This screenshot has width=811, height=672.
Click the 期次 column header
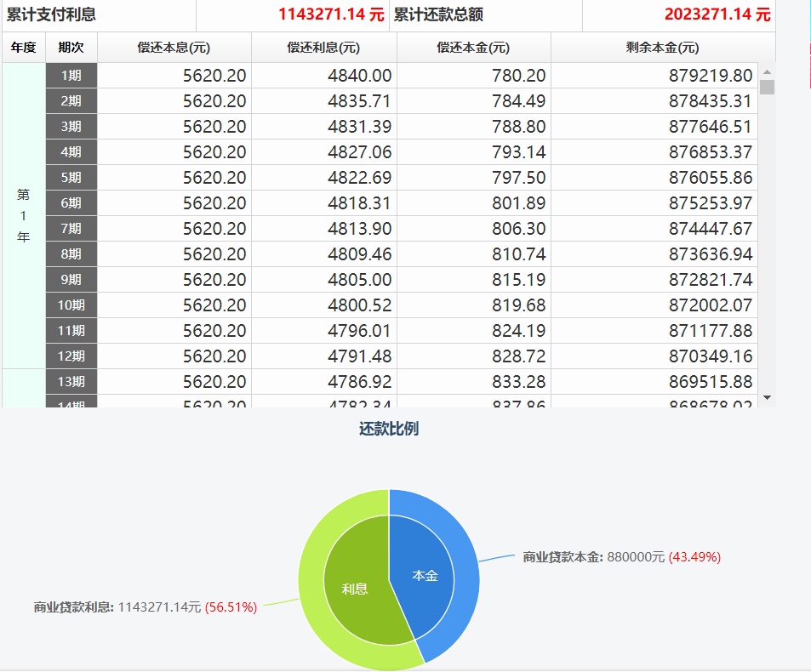pos(71,48)
